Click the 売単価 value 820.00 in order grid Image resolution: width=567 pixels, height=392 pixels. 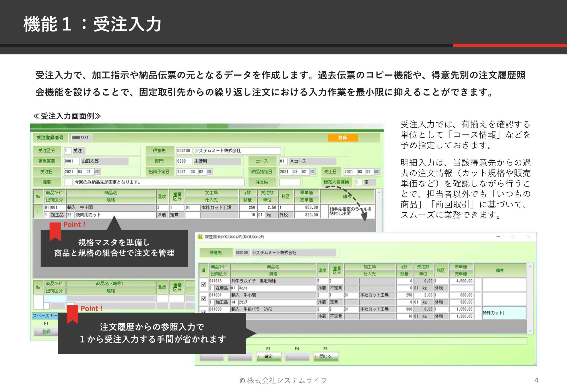(x=307, y=215)
